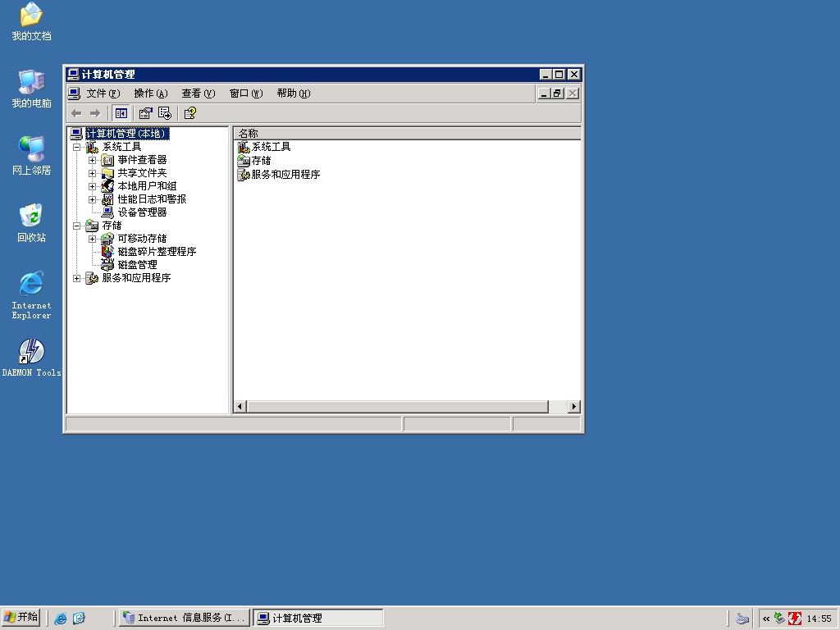Click the 计算机管理 taskbar button
The height and width of the screenshot is (630, 840).
point(317,618)
